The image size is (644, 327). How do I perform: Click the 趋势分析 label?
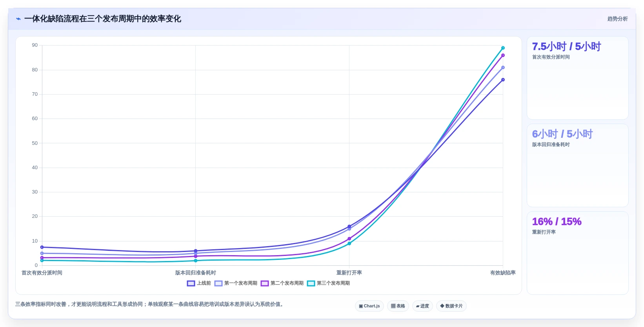[617, 19]
